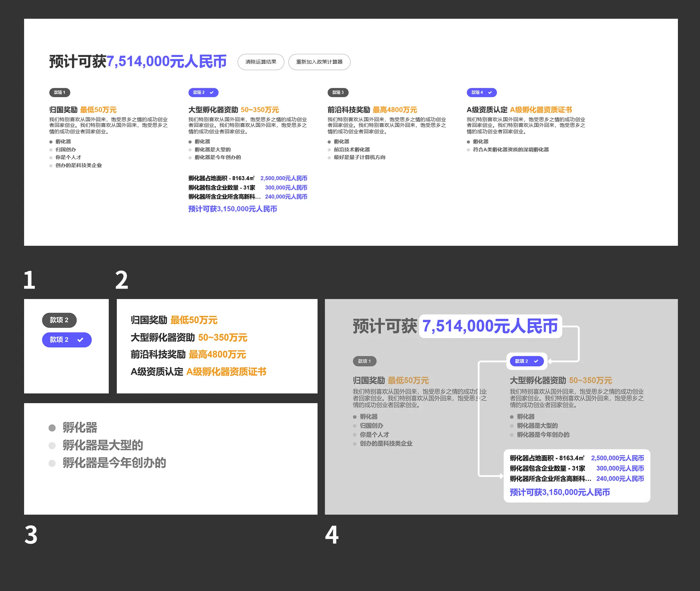Click 符合A类孵化器资质的深圳孵化器 bullet item

tap(511, 150)
